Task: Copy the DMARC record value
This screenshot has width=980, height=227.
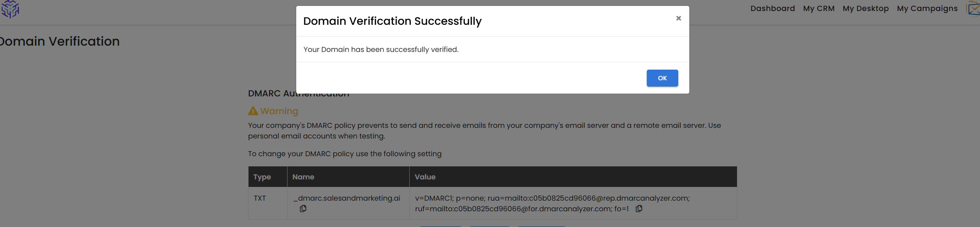Action: tap(639, 209)
